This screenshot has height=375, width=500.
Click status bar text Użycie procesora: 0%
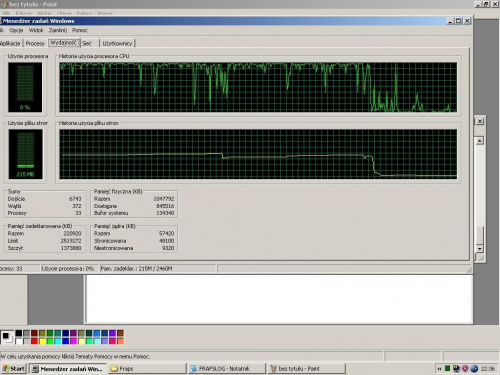(68, 269)
